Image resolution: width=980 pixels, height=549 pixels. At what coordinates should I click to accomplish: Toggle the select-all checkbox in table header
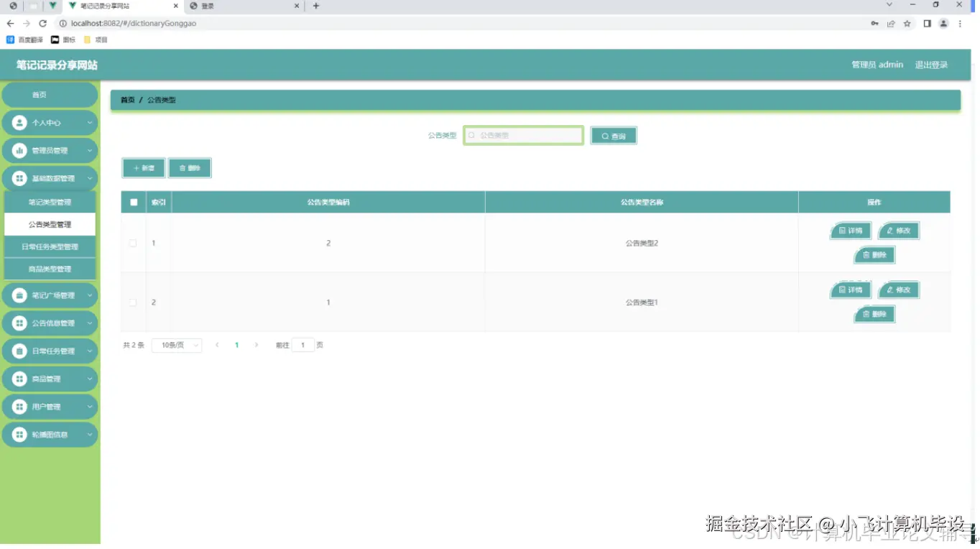(x=134, y=203)
